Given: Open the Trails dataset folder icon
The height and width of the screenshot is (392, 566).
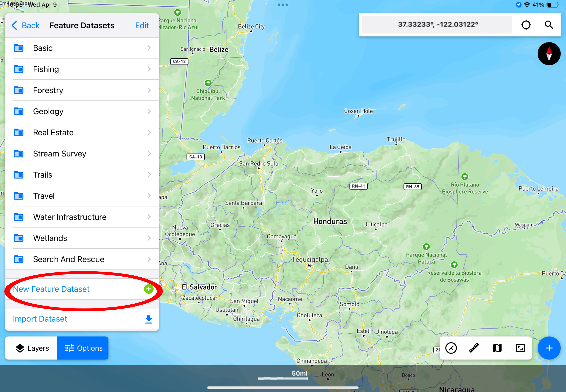Looking at the screenshot, I should tap(19, 175).
